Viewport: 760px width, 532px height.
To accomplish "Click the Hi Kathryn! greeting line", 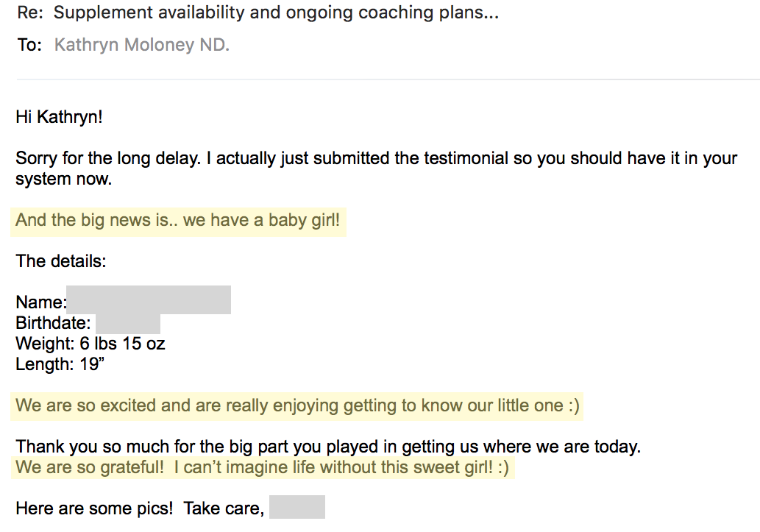I will pos(59,117).
